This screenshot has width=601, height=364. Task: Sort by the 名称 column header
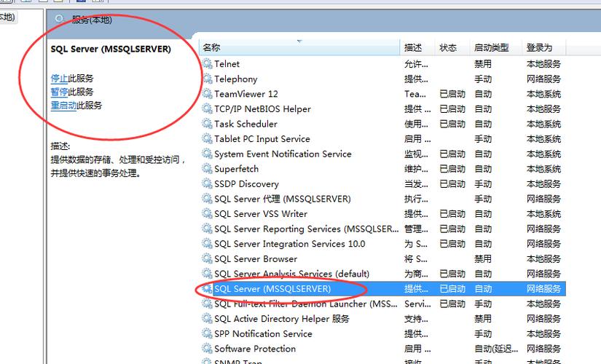pos(299,47)
